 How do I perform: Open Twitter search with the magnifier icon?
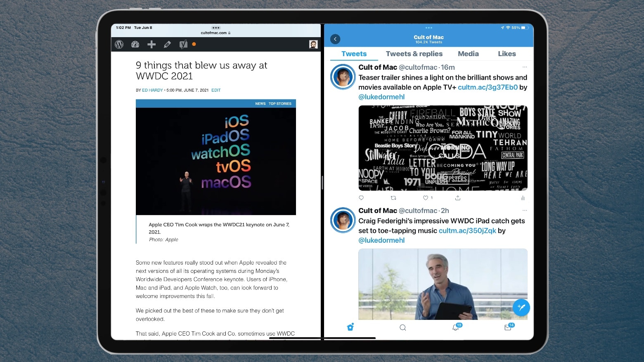click(x=402, y=327)
